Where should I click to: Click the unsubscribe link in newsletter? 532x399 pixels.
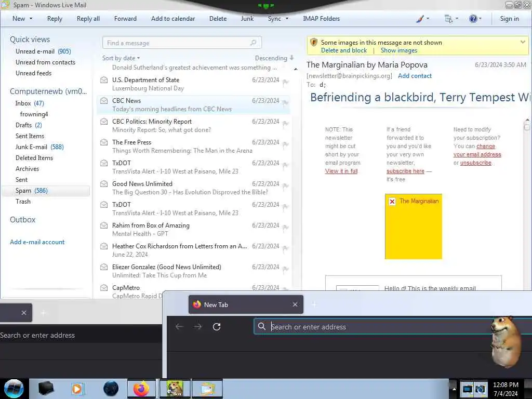(476, 163)
